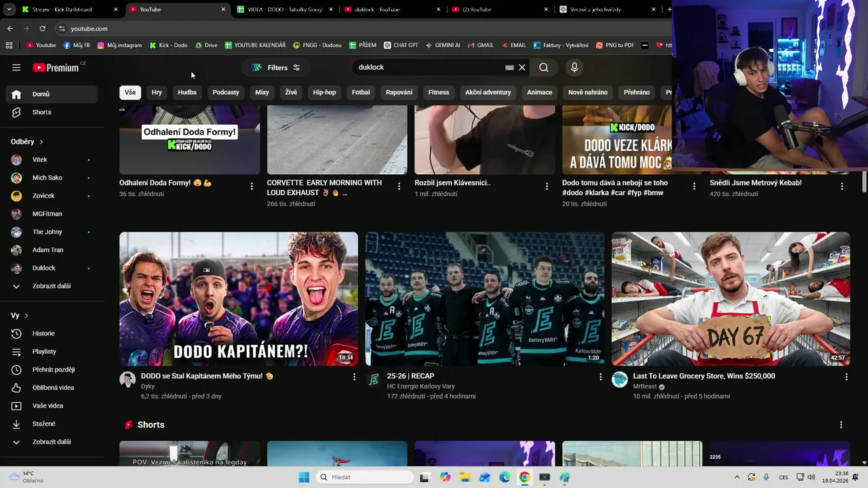Image resolution: width=868 pixels, height=488 pixels.
Task: Open the Kick - Dodo bookmark
Action: pyautogui.click(x=168, y=45)
